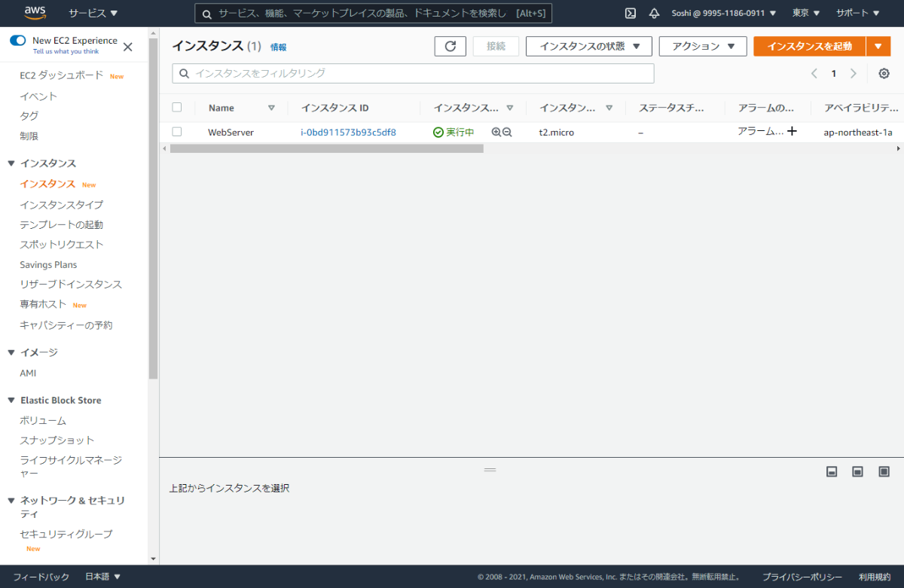904x588 pixels.
Task: Open リザーブドインスタンス in sidebar
Action: [71, 284]
